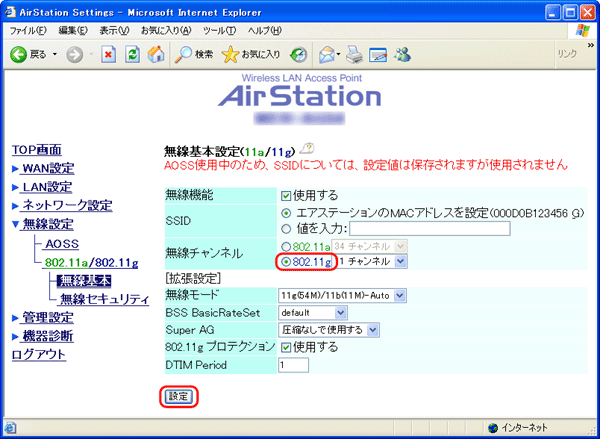Screen dimensions: 600x439
Task: Select 無線基本 in sidebar
Action: (84, 281)
